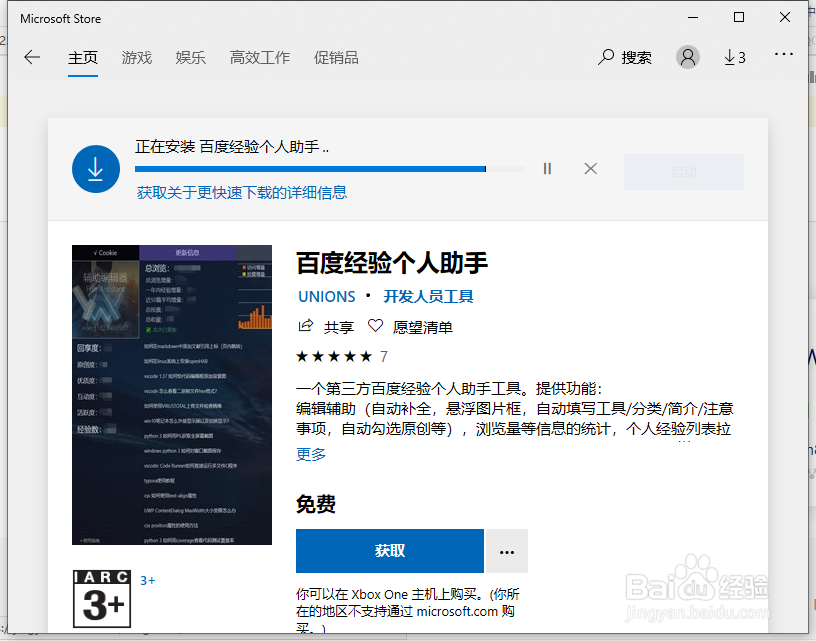Viewport: 816px width, 641px height.
Task: Click the blue download circle icon
Action: [x=96, y=169]
